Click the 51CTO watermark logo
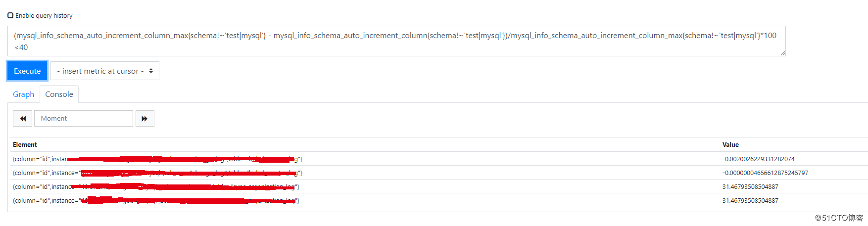Screen dimensions: 868x226 pyautogui.click(x=839, y=218)
